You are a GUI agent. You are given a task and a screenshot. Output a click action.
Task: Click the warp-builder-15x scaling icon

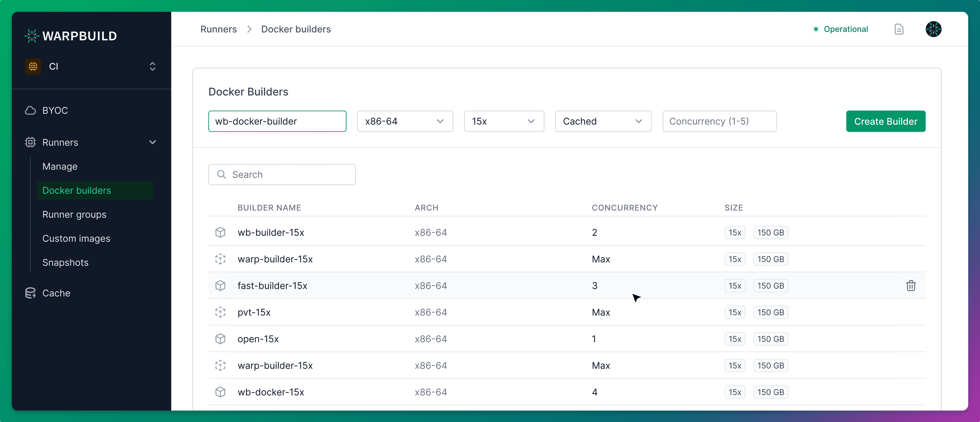pos(220,259)
